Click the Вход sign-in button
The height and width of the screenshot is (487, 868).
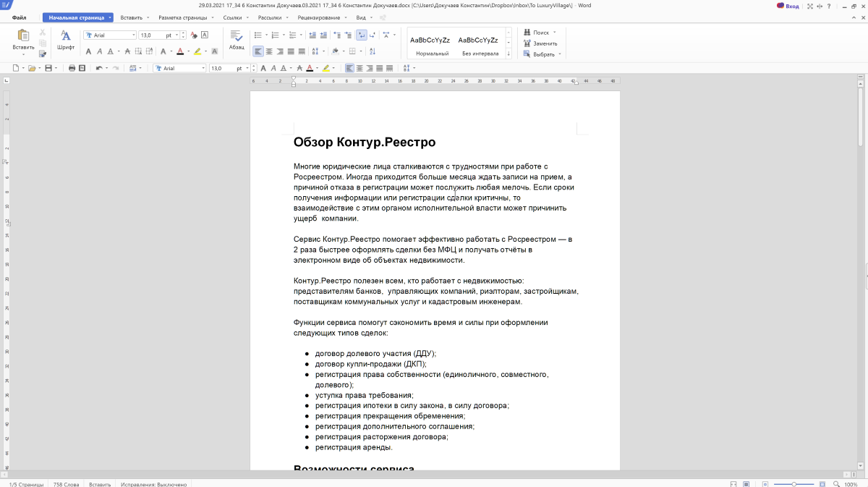tap(788, 5)
